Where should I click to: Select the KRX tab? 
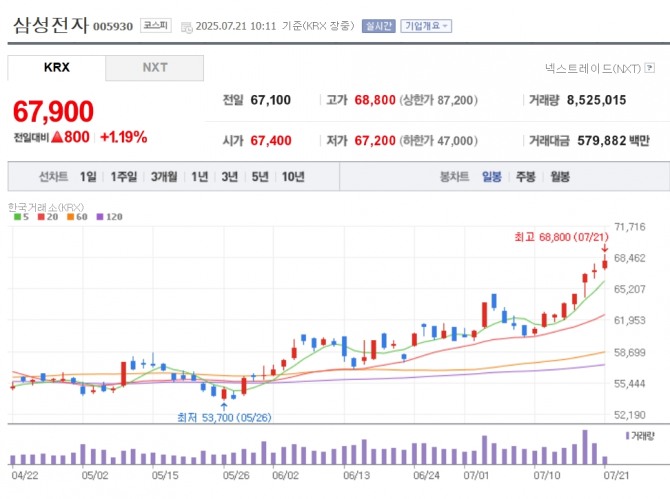(57, 68)
